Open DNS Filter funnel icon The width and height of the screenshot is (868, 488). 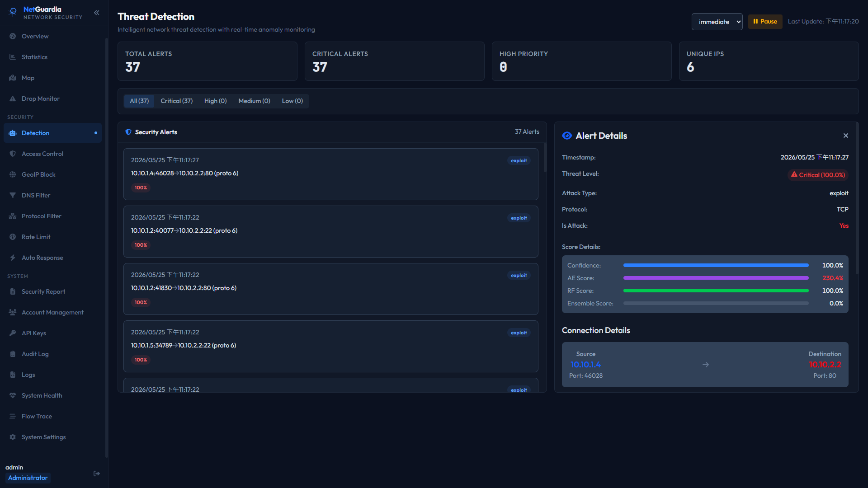pos(13,195)
